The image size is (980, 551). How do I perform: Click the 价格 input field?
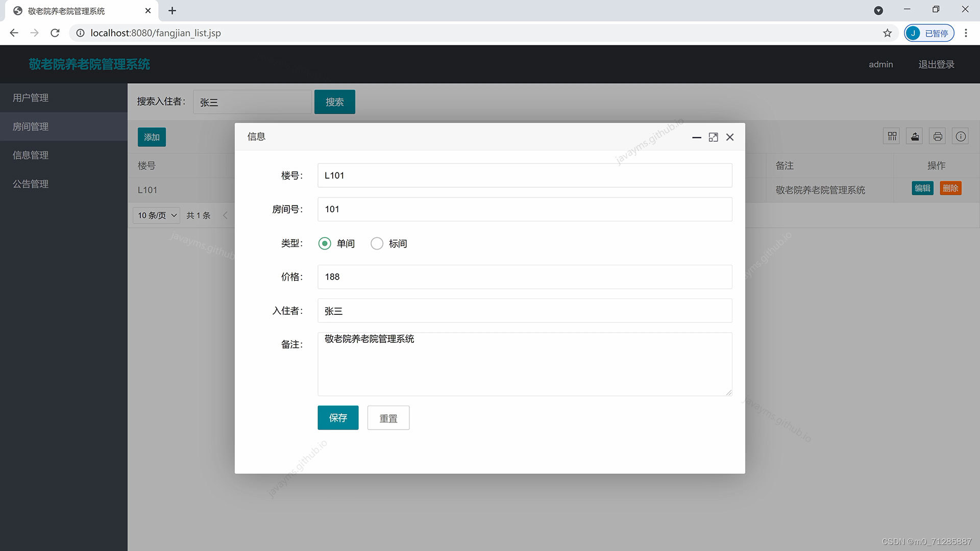[524, 277]
